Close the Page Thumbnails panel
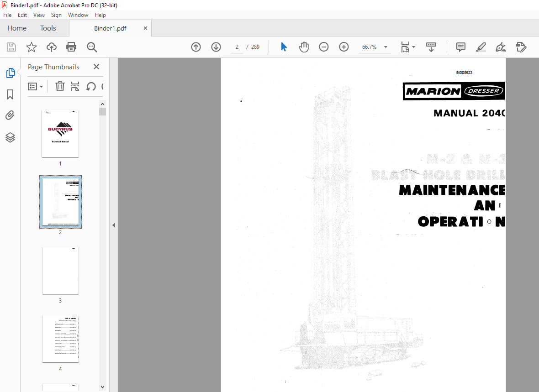The width and height of the screenshot is (539, 392). (x=96, y=67)
